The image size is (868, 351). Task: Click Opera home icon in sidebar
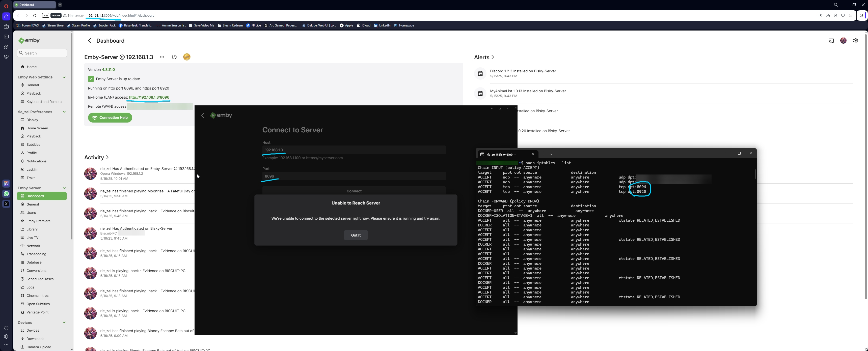(6, 16)
